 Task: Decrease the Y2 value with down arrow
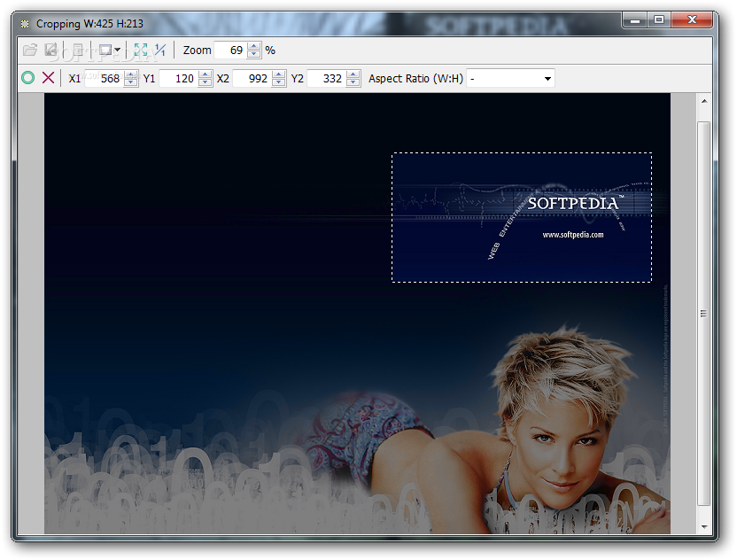353,82
